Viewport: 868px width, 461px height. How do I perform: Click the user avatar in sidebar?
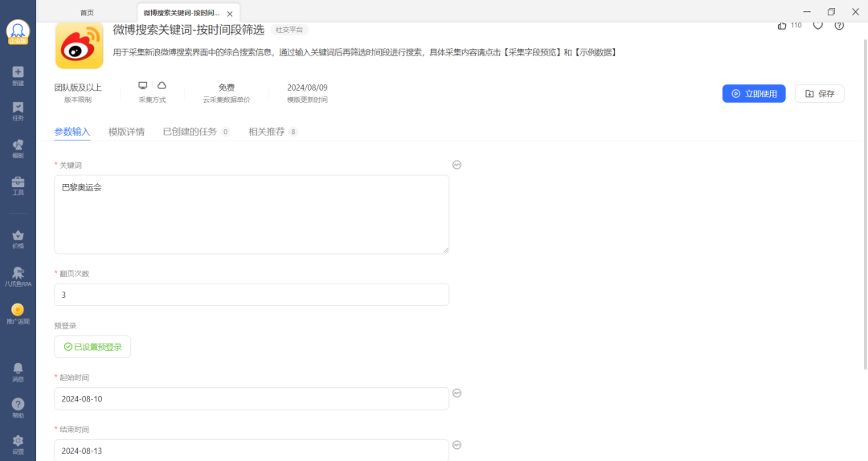tap(18, 32)
